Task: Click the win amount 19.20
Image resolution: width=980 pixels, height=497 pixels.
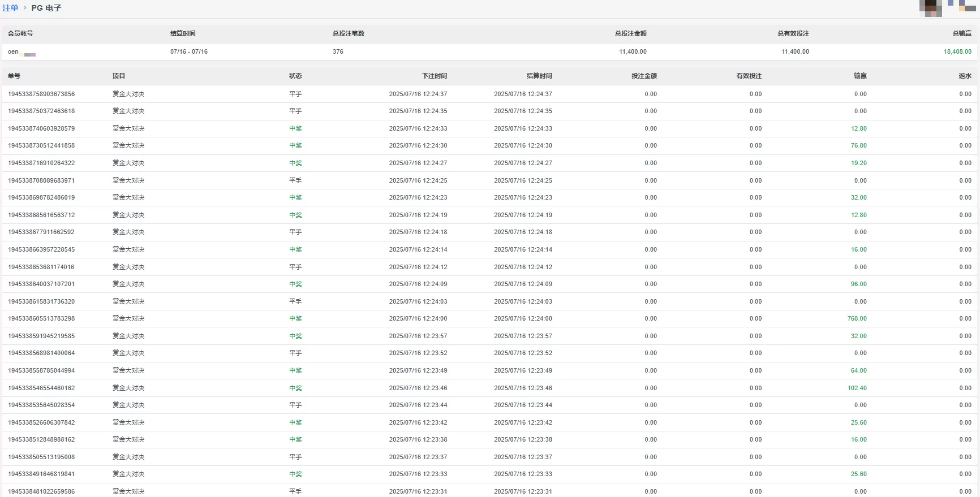Action: [x=858, y=163]
